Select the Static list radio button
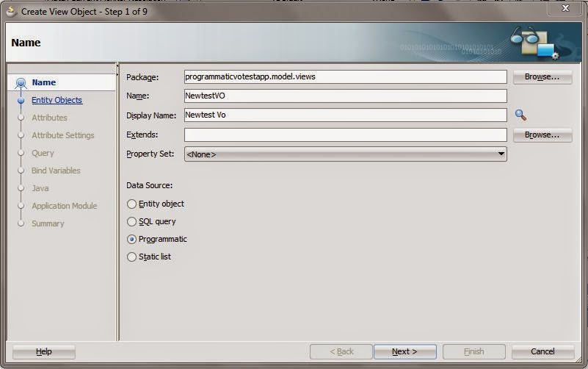 click(131, 257)
